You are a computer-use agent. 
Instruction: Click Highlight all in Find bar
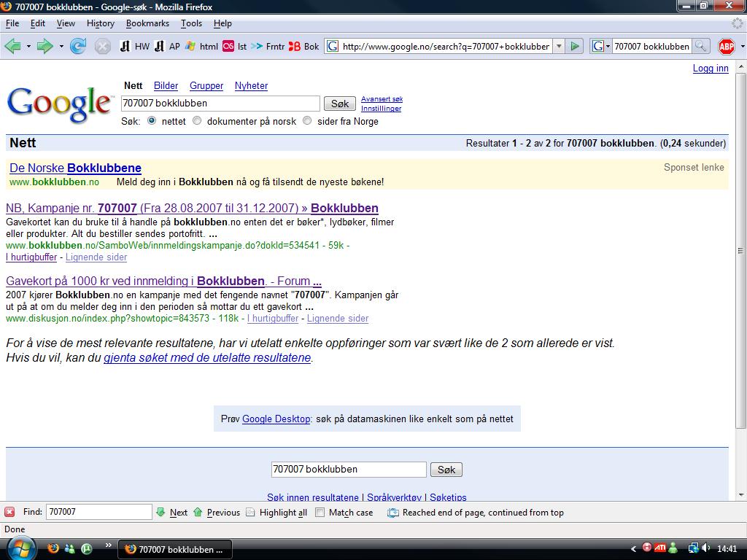[x=276, y=513]
